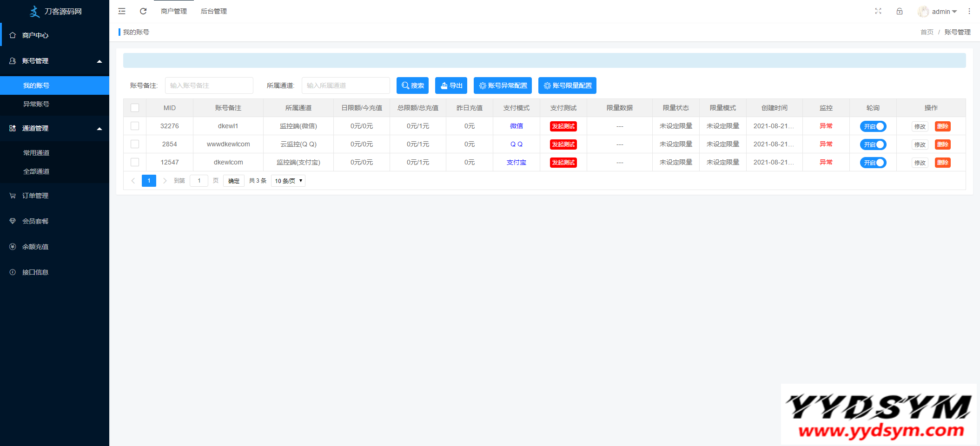
Task: Open 订单管理 from the sidebar
Action: coord(35,196)
